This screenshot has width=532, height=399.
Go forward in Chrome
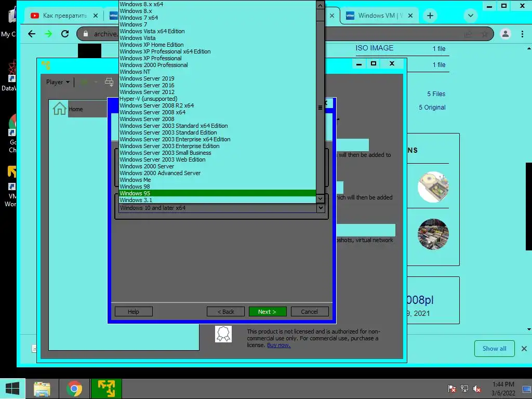pyautogui.click(x=48, y=34)
